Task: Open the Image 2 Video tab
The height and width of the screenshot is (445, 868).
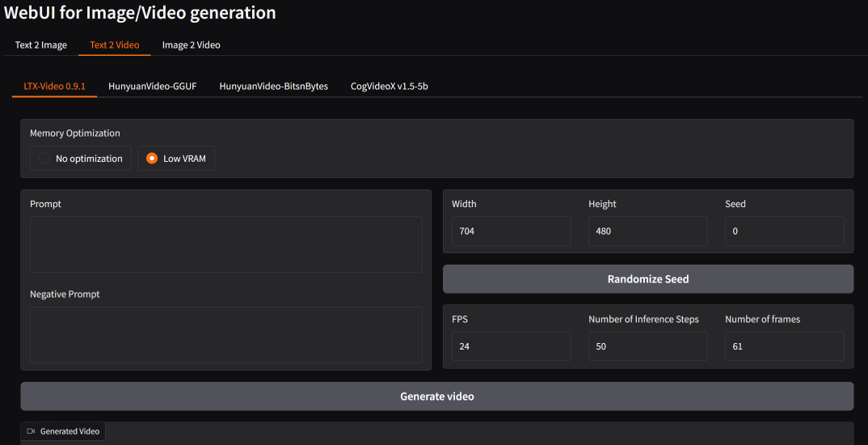Action: tap(191, 44)
